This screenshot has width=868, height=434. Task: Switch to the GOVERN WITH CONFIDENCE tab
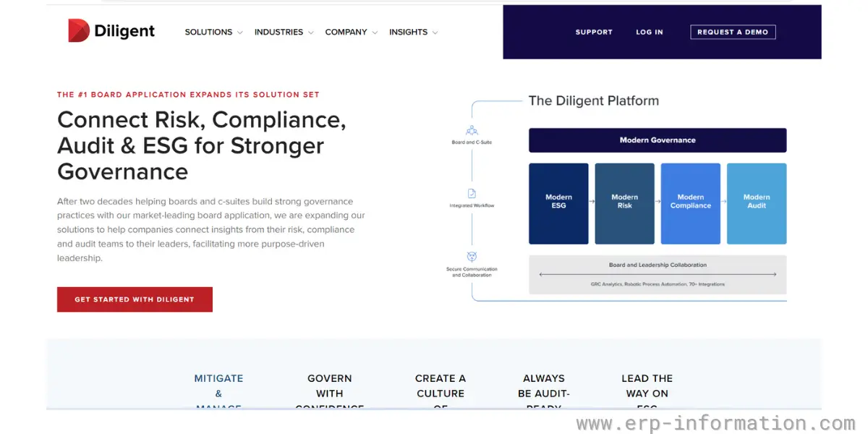coord(329,393)
